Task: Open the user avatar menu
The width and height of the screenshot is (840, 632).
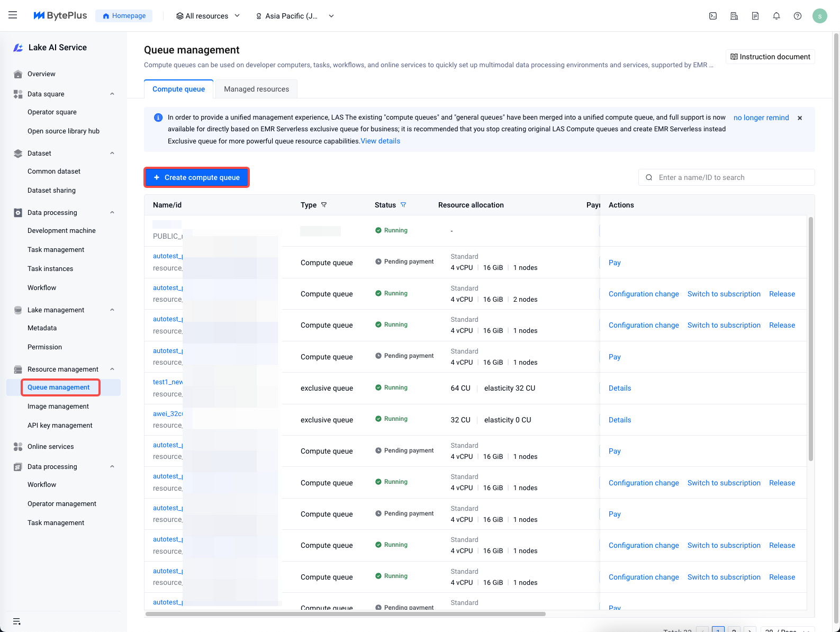Action: [819, 16]
